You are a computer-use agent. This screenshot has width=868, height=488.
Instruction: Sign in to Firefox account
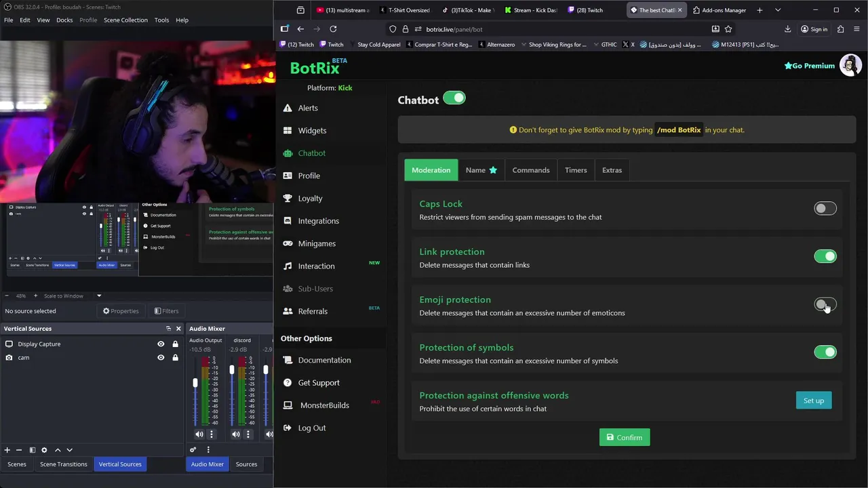(814, 29)
